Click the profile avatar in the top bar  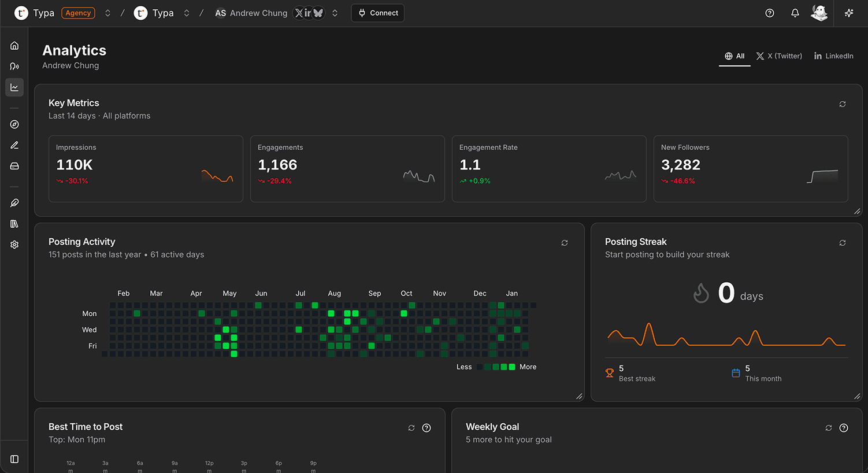click(819, 12)
